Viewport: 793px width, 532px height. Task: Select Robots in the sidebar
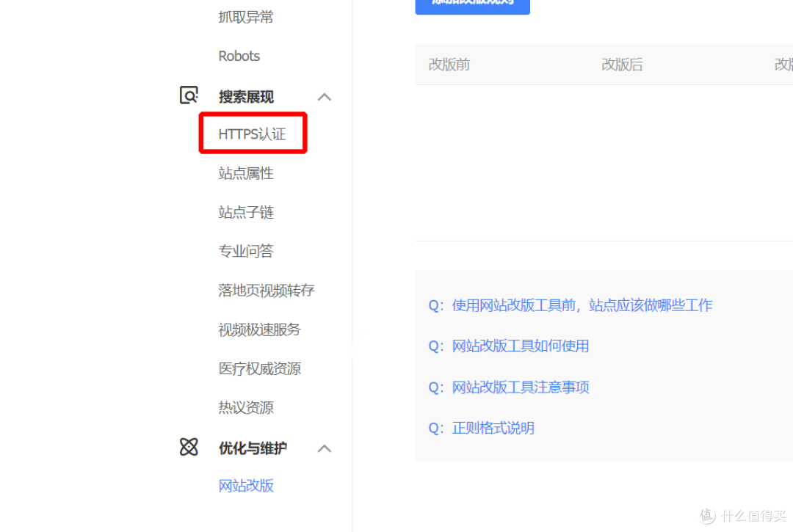239,56
